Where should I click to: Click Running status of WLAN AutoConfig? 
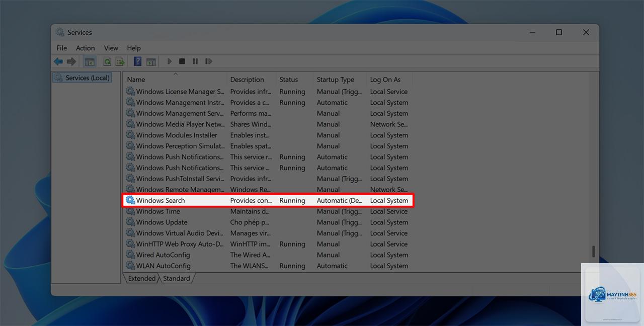point(292,266)
